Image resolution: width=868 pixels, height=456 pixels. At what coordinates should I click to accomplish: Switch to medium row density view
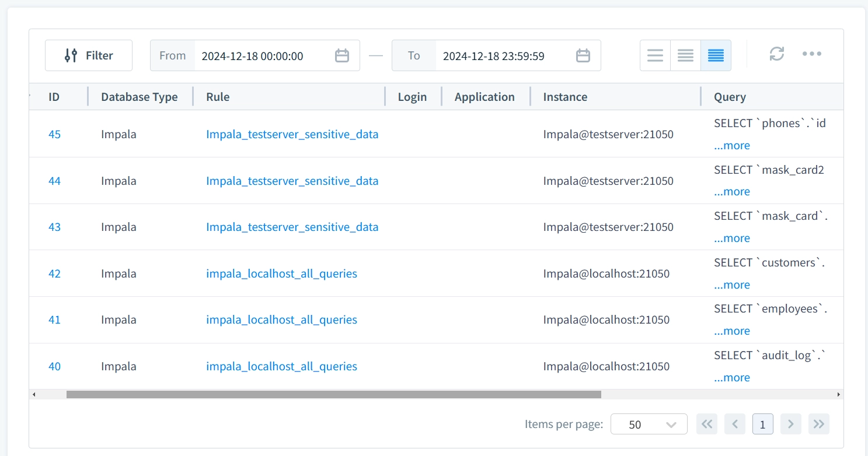[685, 55]
